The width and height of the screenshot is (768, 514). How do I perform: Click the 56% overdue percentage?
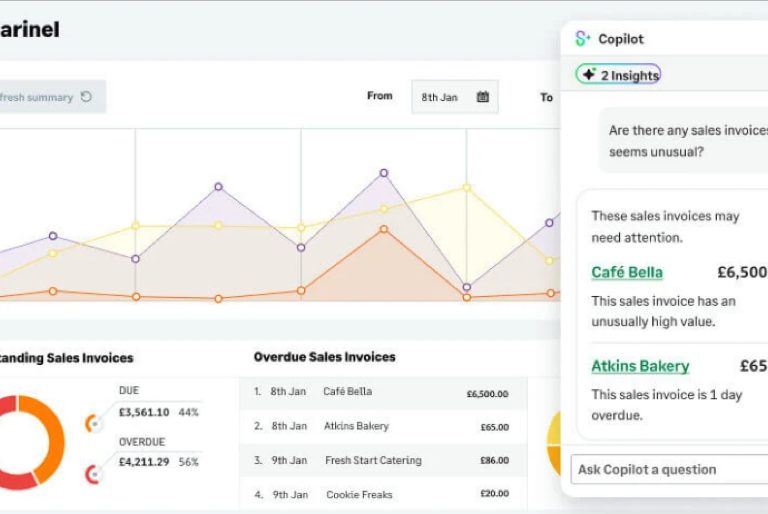click(189, 462)
